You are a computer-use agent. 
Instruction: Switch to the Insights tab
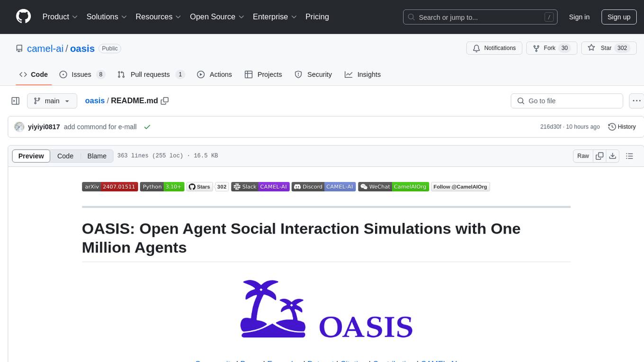coord(363,74)
